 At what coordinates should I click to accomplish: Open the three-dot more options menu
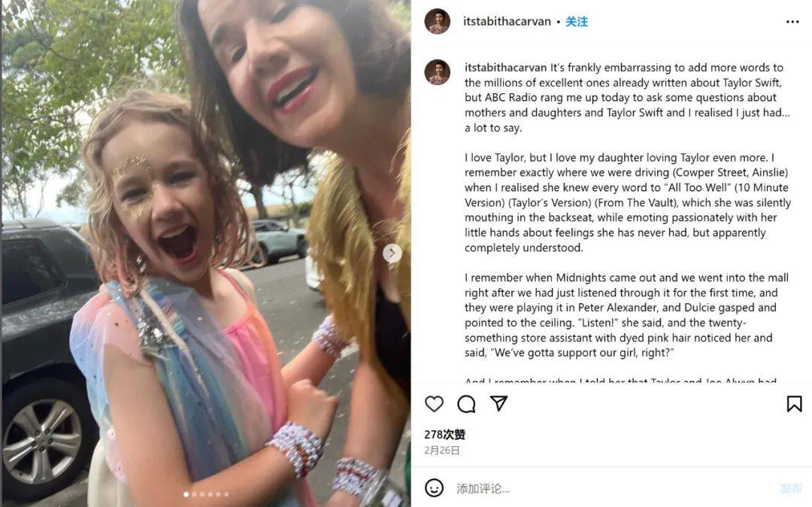point(792,22)
